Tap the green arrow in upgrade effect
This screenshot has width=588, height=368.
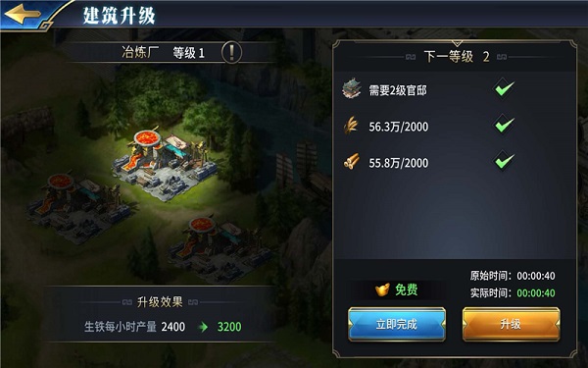[x=203, y=327]
